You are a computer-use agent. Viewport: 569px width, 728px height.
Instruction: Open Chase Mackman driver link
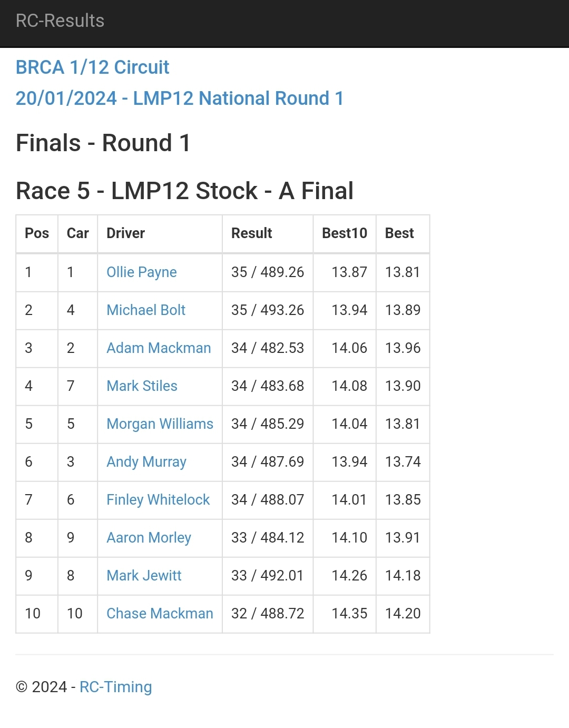(160, 614)
